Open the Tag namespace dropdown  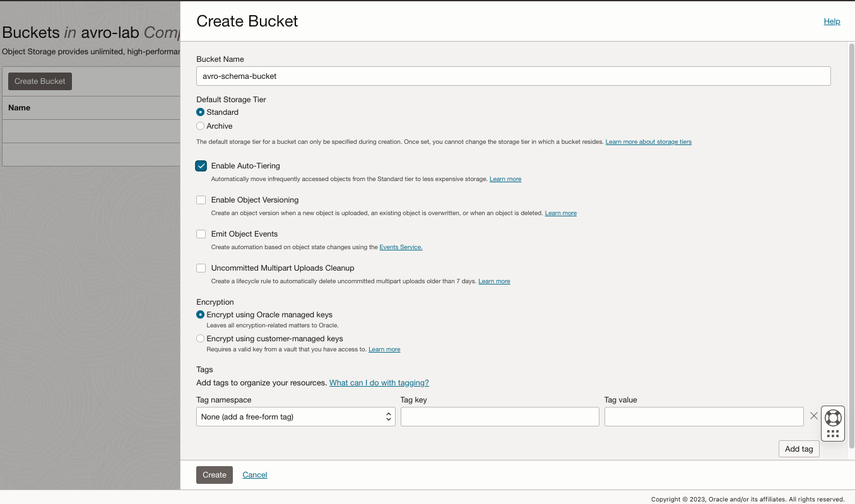tap(295, 417)
